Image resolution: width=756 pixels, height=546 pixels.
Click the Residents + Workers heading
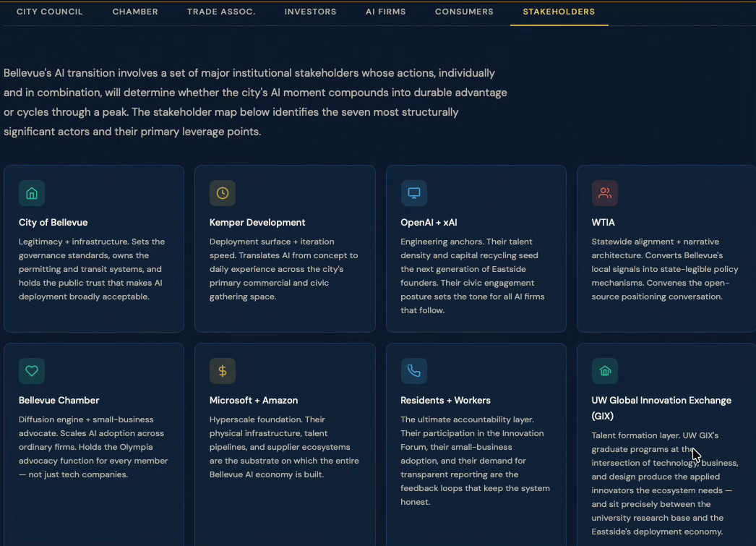pos(445,401)
